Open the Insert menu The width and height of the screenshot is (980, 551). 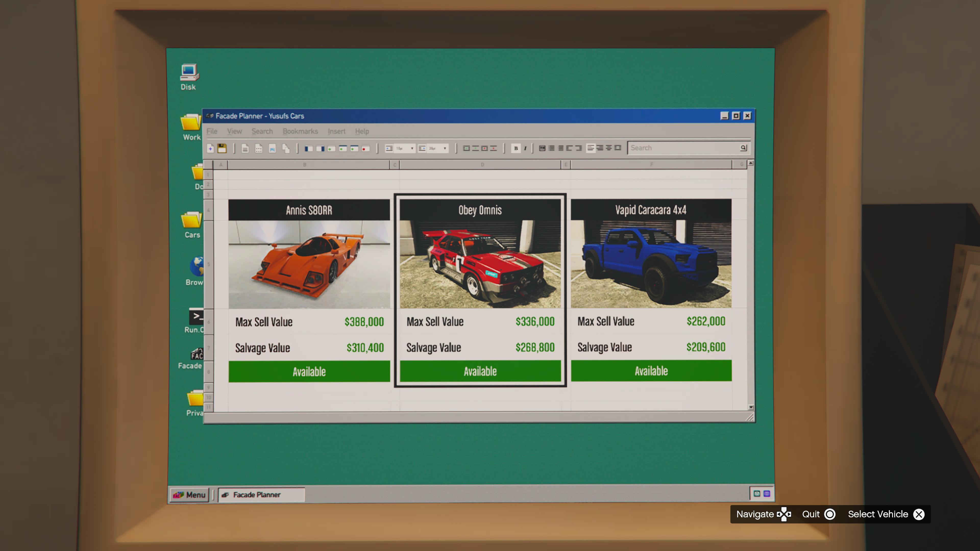336,131
